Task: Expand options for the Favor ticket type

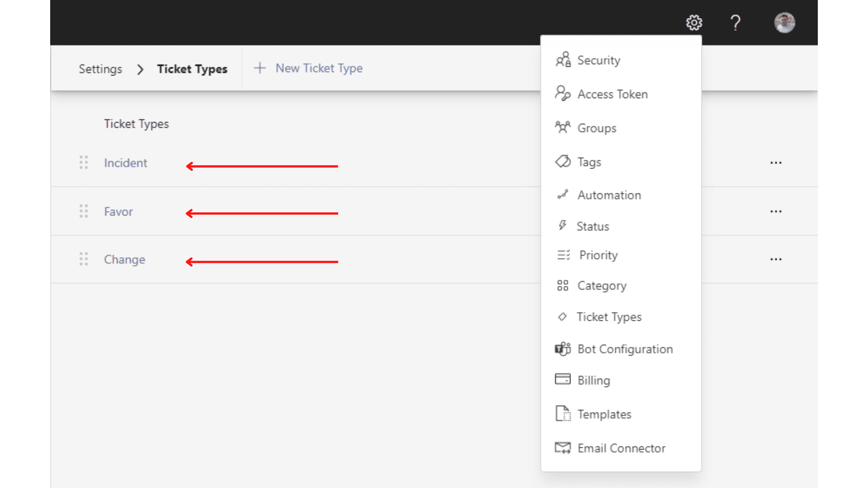Action: coord(776,211)
